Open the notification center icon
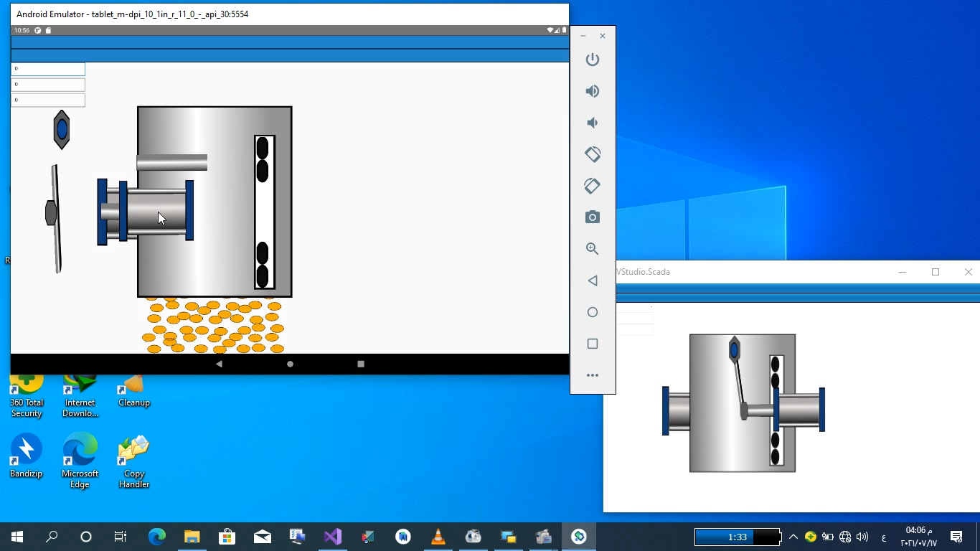The image size is (980, 551). (x=956, y=537)
